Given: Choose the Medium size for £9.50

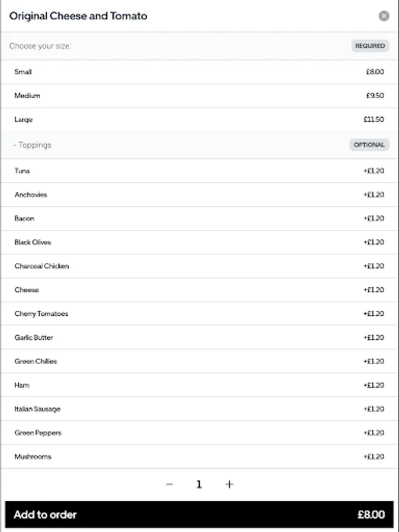Looking at the screenshot, I should pyautogui.click(x=199, y=96).
